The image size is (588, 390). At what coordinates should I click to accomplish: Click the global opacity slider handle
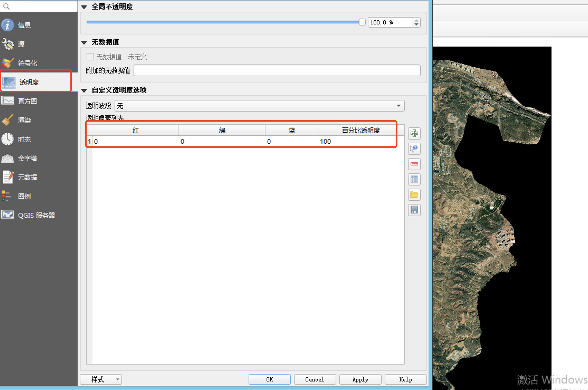[362, 22]
